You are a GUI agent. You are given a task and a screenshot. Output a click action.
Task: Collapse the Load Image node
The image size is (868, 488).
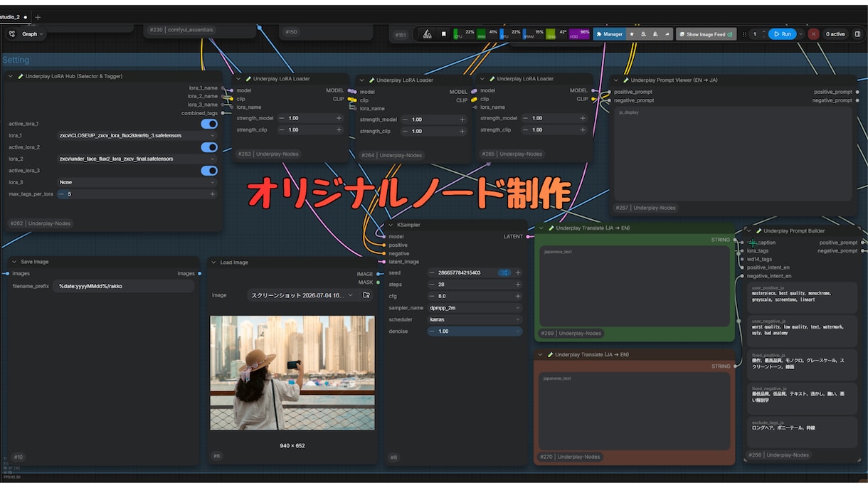pyautogui.click(x=213, y=262)
